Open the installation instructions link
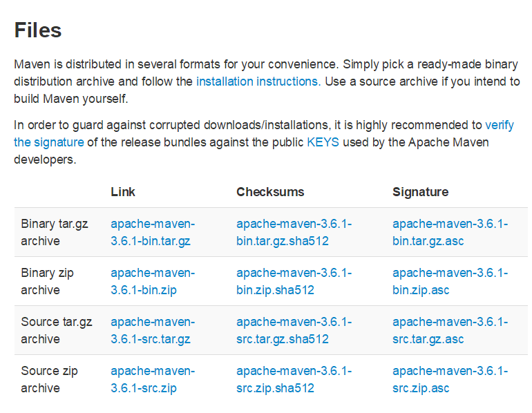 257,81
